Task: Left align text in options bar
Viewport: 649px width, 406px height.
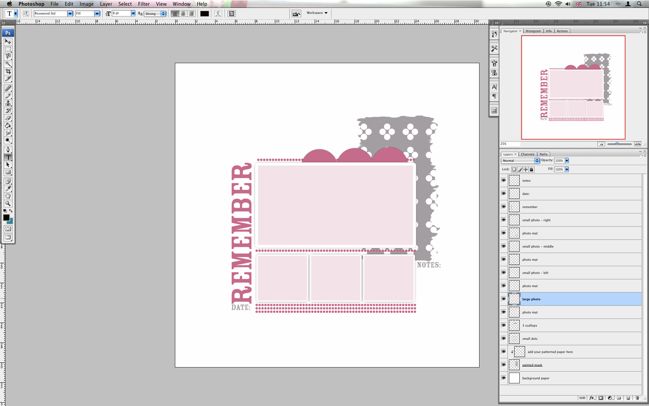Action: pos(175,14)
